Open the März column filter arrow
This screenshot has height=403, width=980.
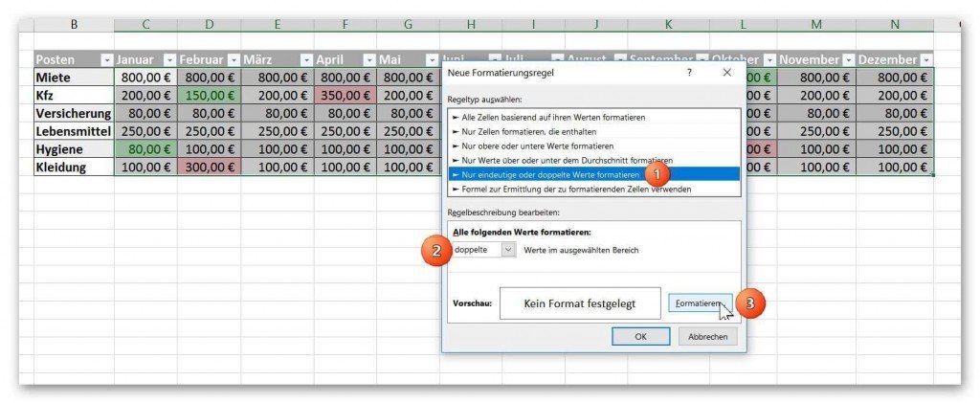(x=306, y=60)
